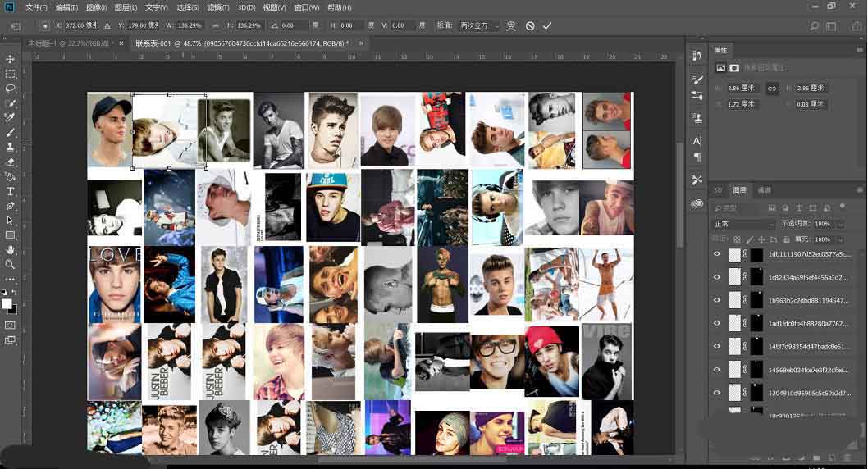
Task: Open the Properties panel flyout menu
Action: click(860, 50)
